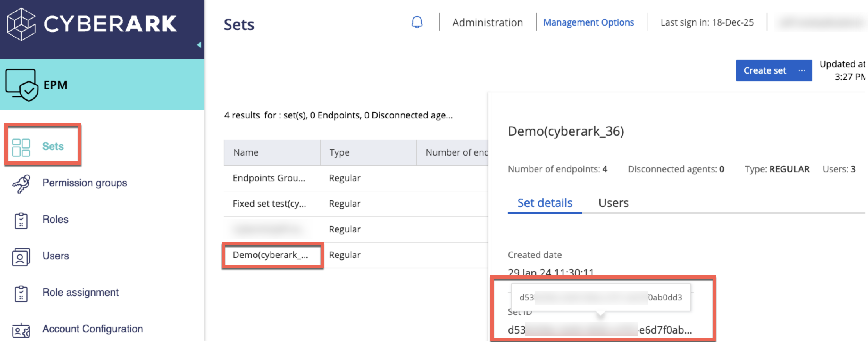Click the 4 results summary text
Screen dimensions: 868x342
(338, 116)
